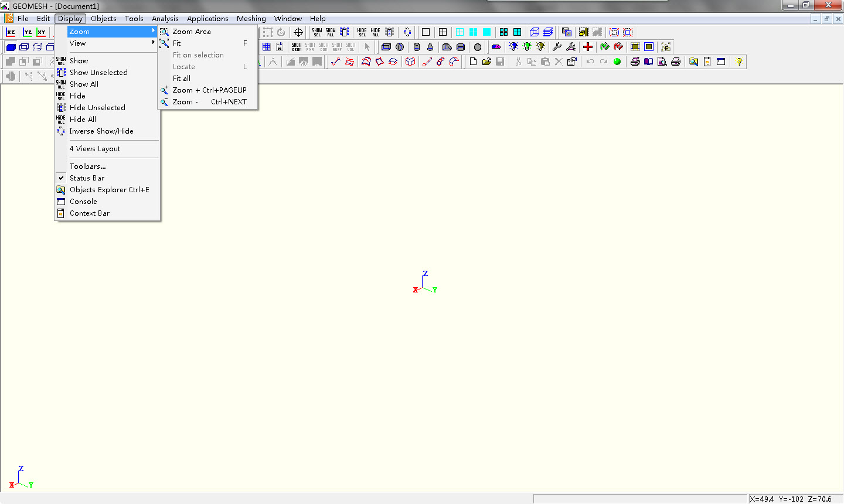Select Hide Unselected menu entry

coord(107,108)
